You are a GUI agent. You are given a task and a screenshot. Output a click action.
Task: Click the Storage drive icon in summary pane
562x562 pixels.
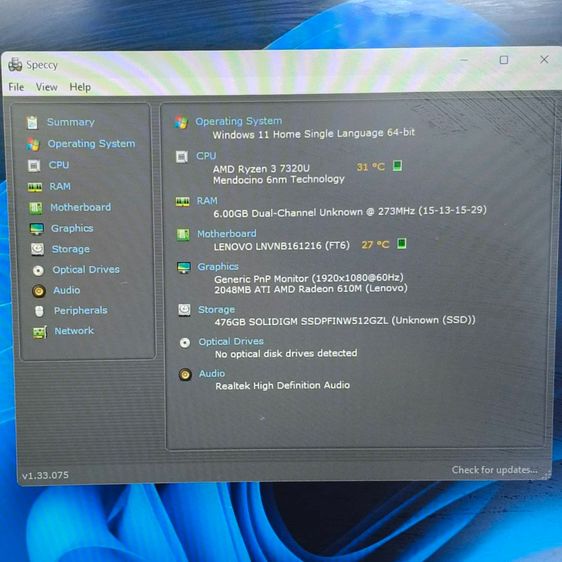pos(184,310)
